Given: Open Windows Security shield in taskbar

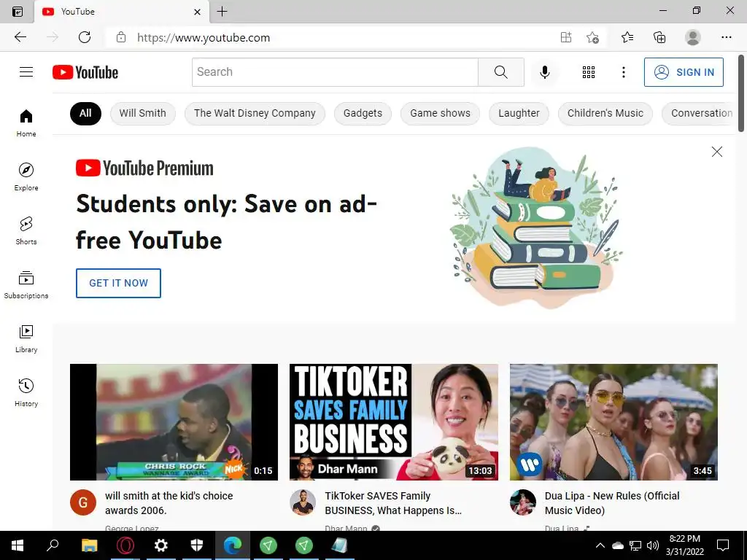Looking at the screenshot, I should click(197, 545).
